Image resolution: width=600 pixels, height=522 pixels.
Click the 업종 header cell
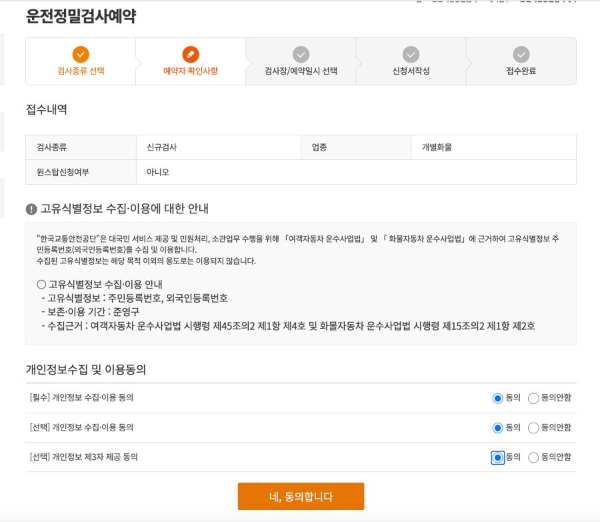point(356,147)
